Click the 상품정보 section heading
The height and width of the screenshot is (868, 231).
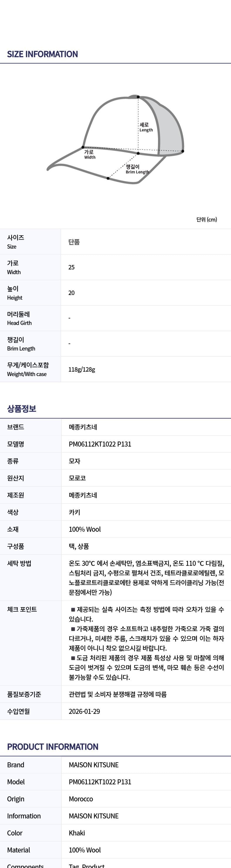pos(21,409)
